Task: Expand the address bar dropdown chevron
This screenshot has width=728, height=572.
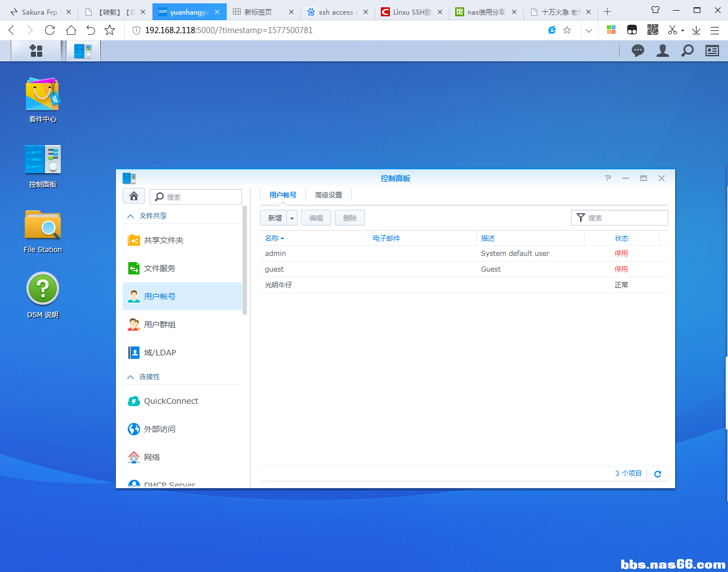Action: point(588,30)
